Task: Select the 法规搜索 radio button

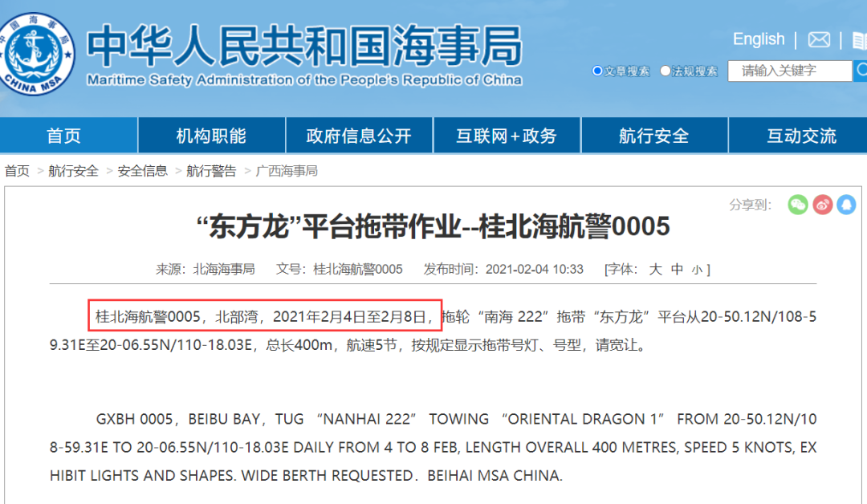Action: (666, 71)
